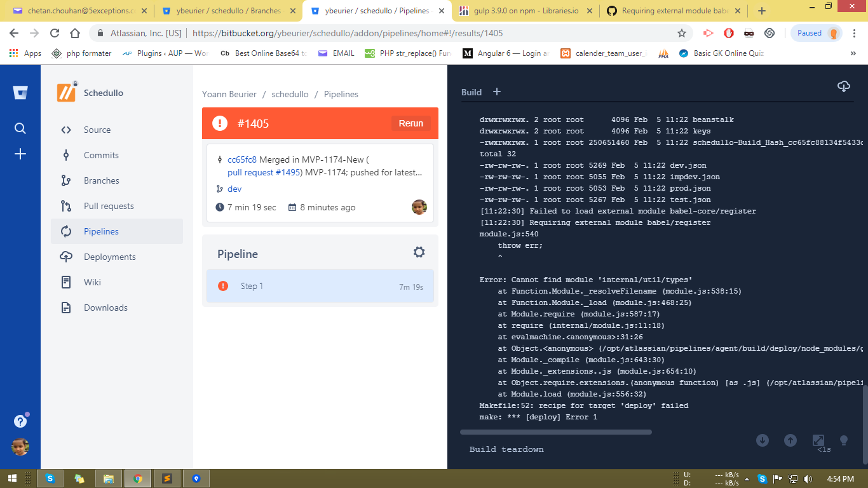The width and height of the screenshot is (868, 488).
Task: Jump to bottom of log arrow
Action: (763, 440)
